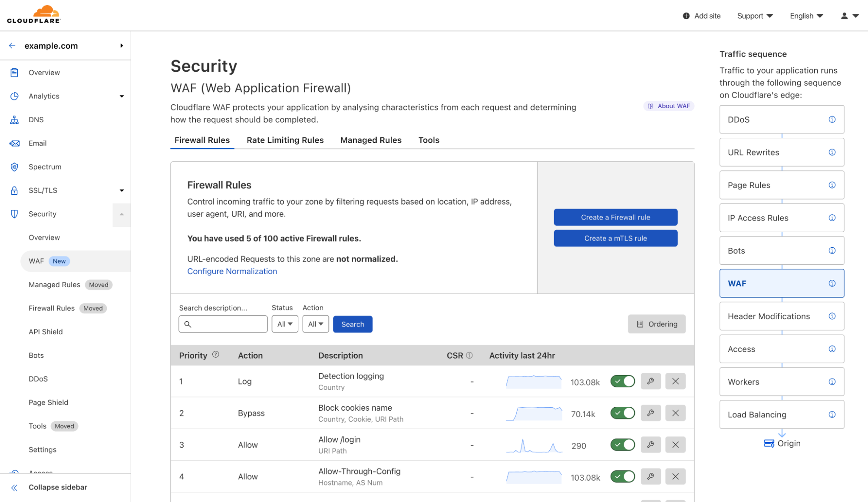Image resolution: width=868 pixels, height=502 pixels.
Task: Toggle the Detection logging rule on/off
Action: coord(622,381)
